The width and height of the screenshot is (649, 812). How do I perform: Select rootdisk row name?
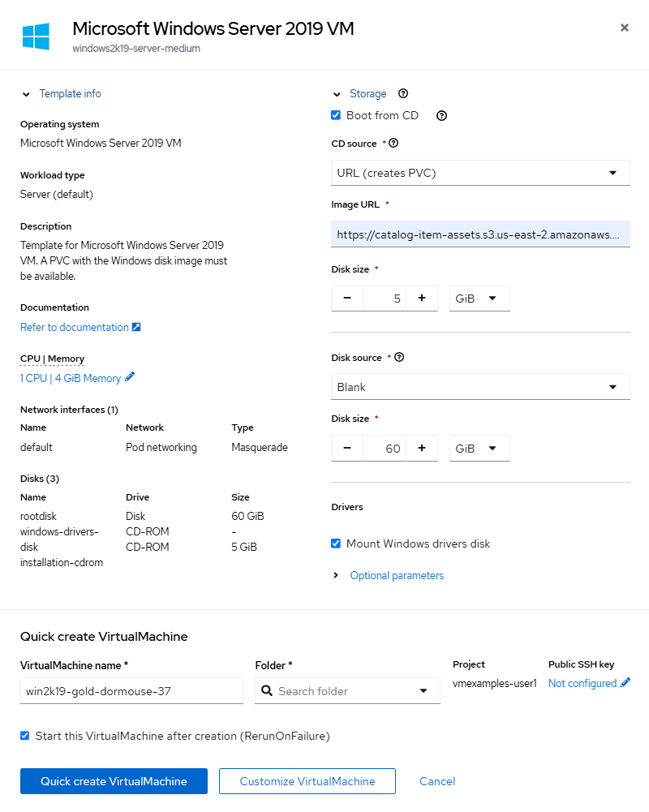click(x=38, y=516)
